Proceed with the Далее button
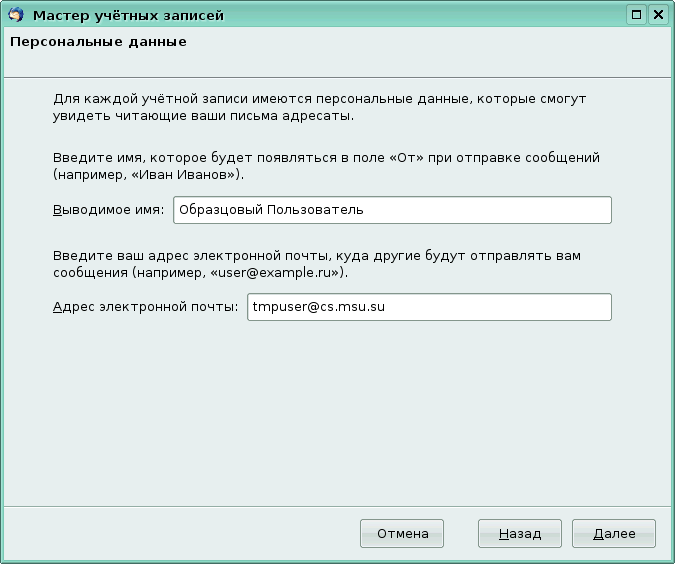Screen dimensions: 675x564 click(x=614, y=534)
